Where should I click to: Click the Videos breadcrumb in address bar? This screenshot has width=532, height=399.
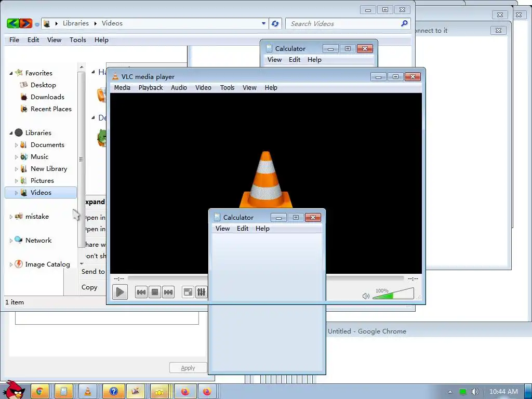[112, 23]
